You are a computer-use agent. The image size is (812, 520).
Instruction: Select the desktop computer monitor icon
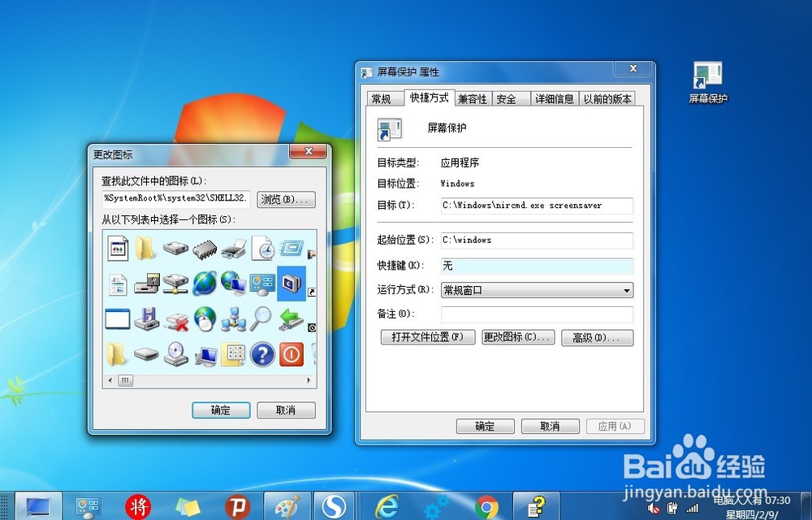coord(205,355)
